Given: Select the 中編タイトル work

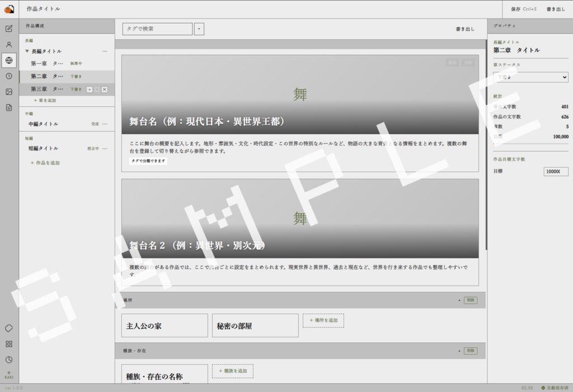Looking at the screenshot, I should (67, 124).
